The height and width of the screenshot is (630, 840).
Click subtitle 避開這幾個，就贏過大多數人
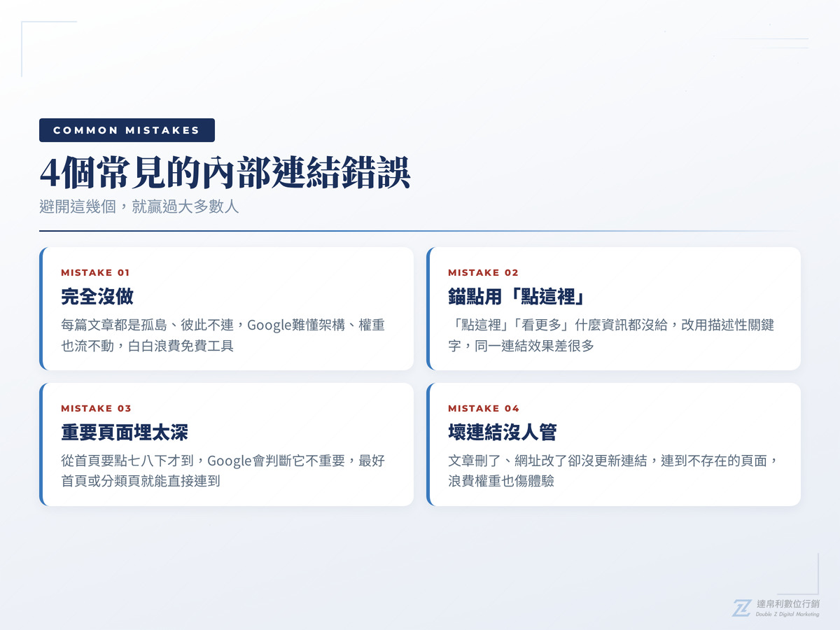[x=139, y=207]
